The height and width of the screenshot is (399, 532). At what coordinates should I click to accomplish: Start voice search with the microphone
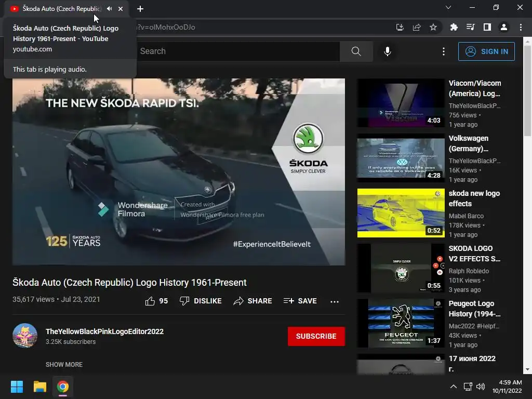[x=388, y=51]
